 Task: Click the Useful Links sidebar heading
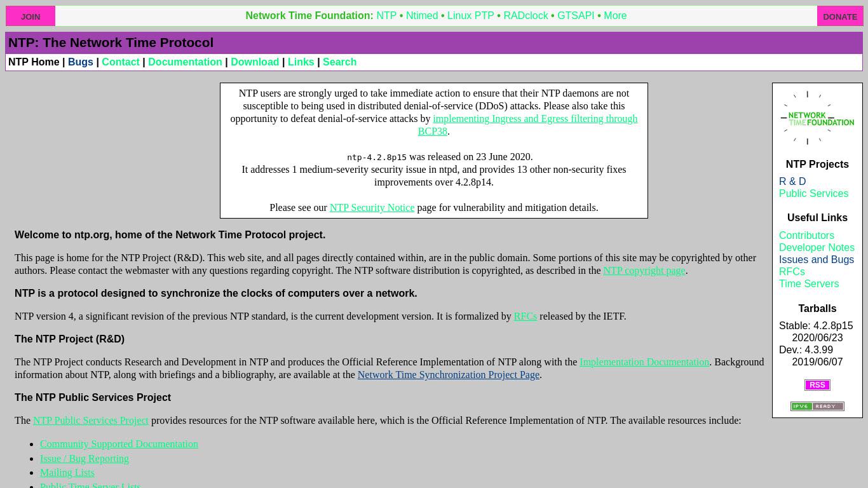pyautogui.click(x=817, y=218)
